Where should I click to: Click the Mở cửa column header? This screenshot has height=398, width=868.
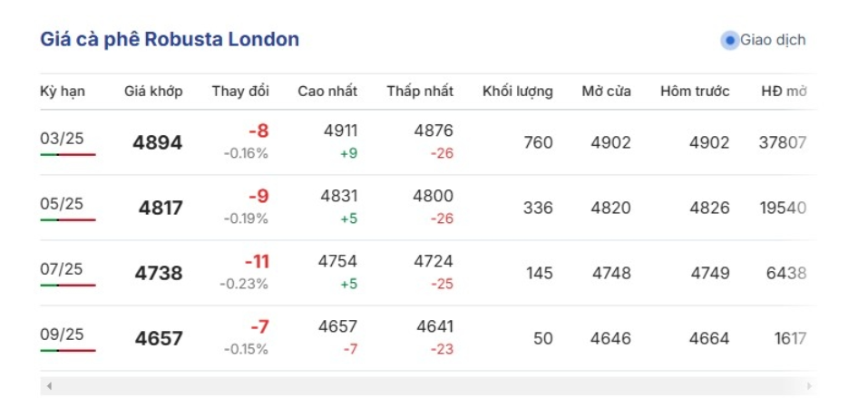pyautogui.click(x=607, y=92)
